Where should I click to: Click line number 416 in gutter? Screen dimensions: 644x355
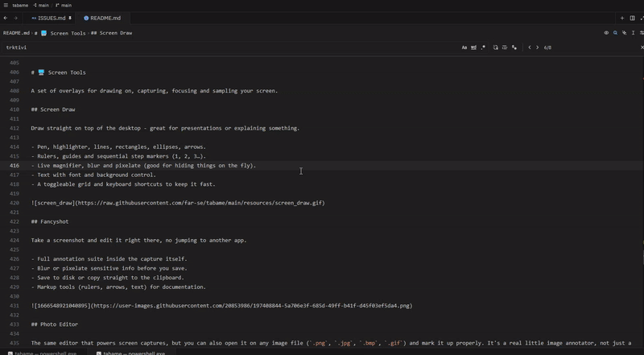(x=14, y=166)
